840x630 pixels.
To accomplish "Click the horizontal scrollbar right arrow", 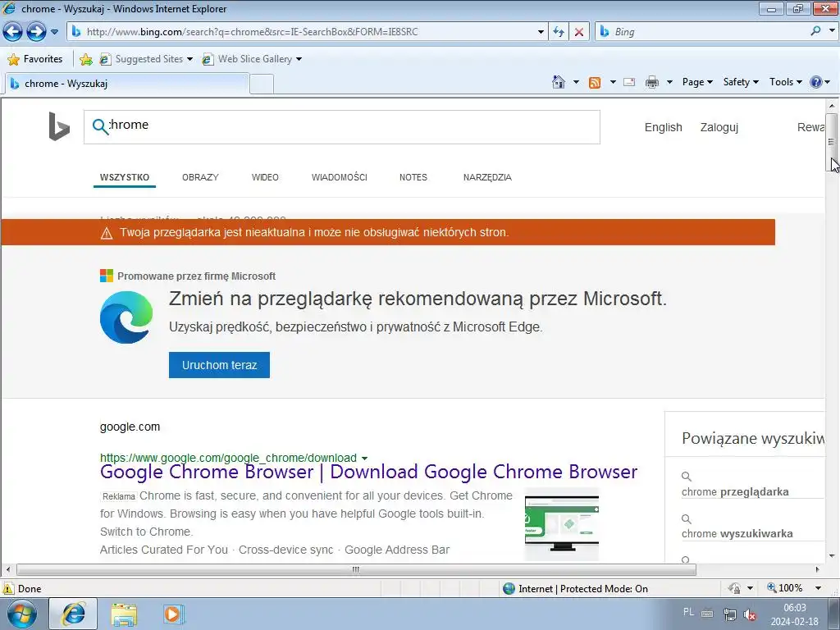I will click(x=818, y=569).
